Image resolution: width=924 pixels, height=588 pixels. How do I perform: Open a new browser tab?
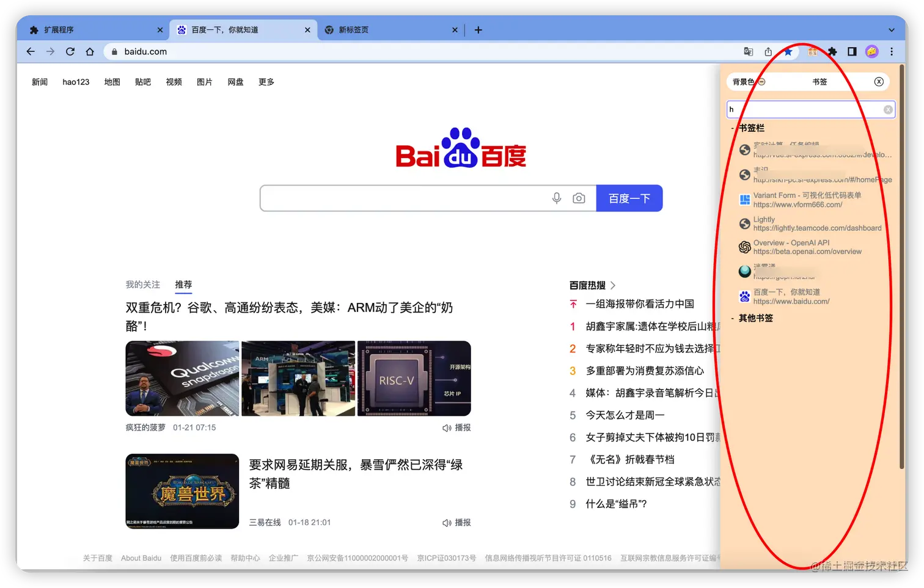[x=478, y=30]
